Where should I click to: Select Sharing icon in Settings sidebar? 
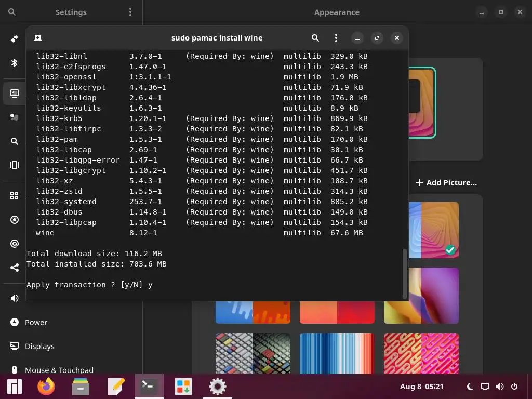pyautogui.click(x=14, y=268)
